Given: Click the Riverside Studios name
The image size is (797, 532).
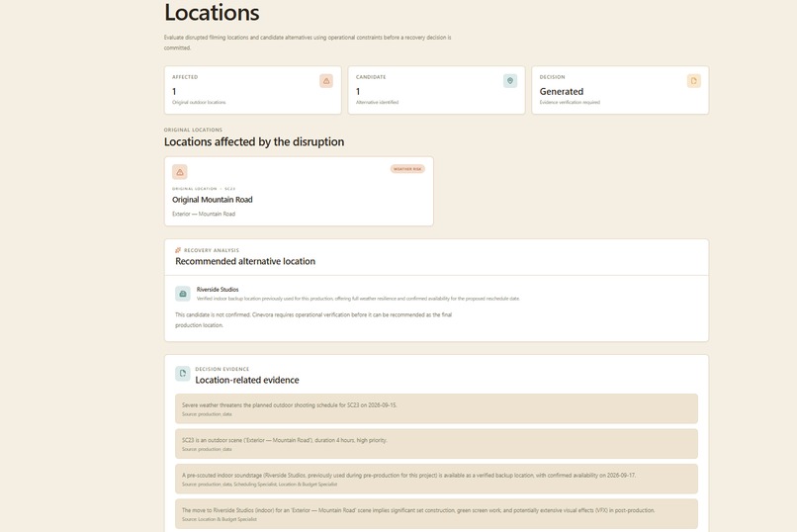Looking at the screenshot, I should tap(218, 289).
